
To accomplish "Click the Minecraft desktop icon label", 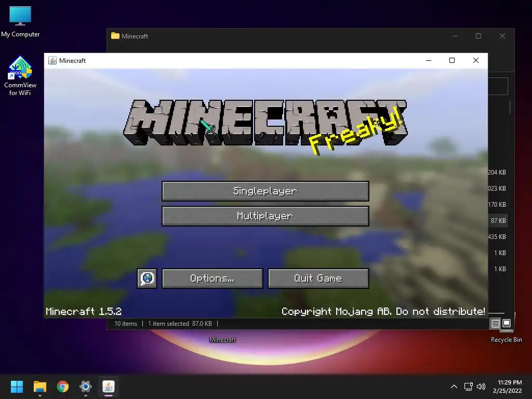I will click(222, 340).
